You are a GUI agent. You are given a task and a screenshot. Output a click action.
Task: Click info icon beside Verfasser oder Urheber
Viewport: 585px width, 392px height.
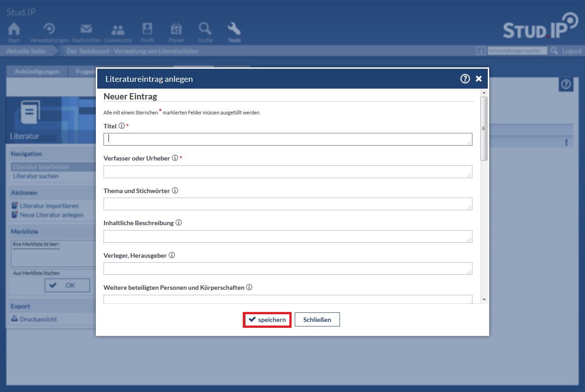point(175,158)
